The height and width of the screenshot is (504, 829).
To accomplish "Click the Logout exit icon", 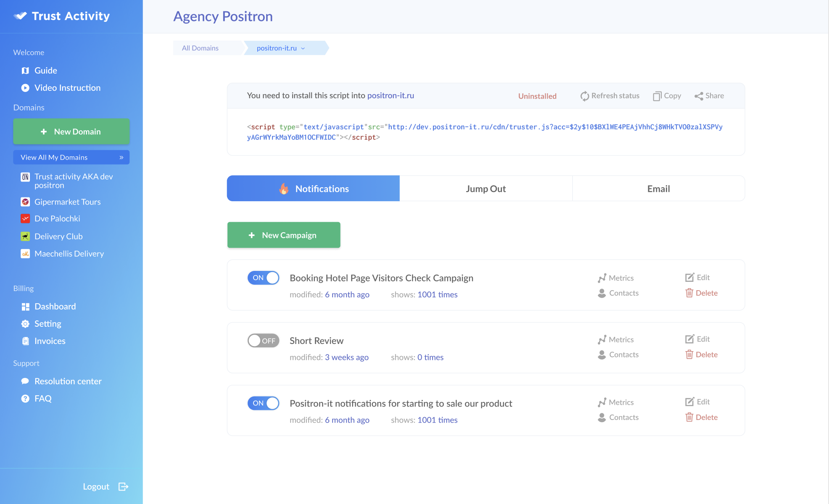I will pos(123,486).
